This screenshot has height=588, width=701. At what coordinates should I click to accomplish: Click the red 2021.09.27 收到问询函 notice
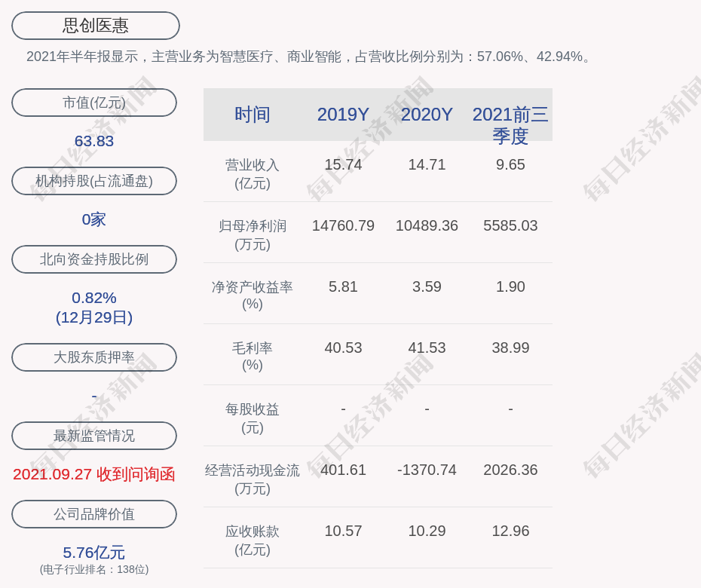click(94, 474)
